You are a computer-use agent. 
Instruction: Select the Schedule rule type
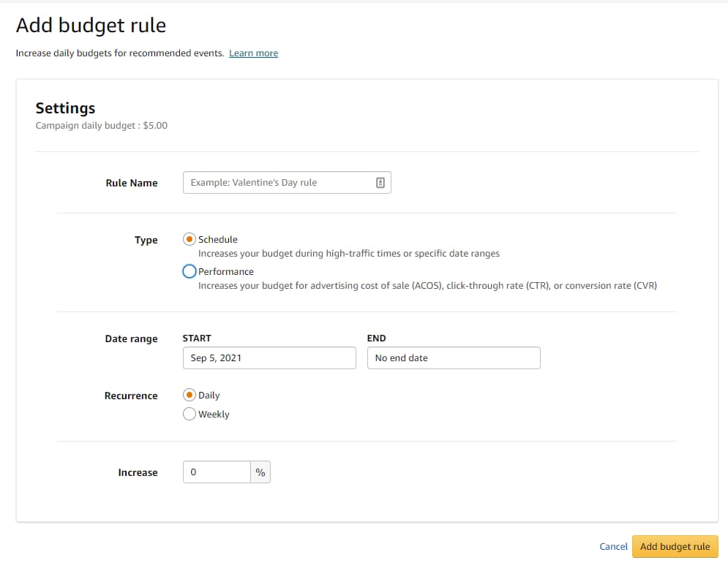click(x=189, y=239)
